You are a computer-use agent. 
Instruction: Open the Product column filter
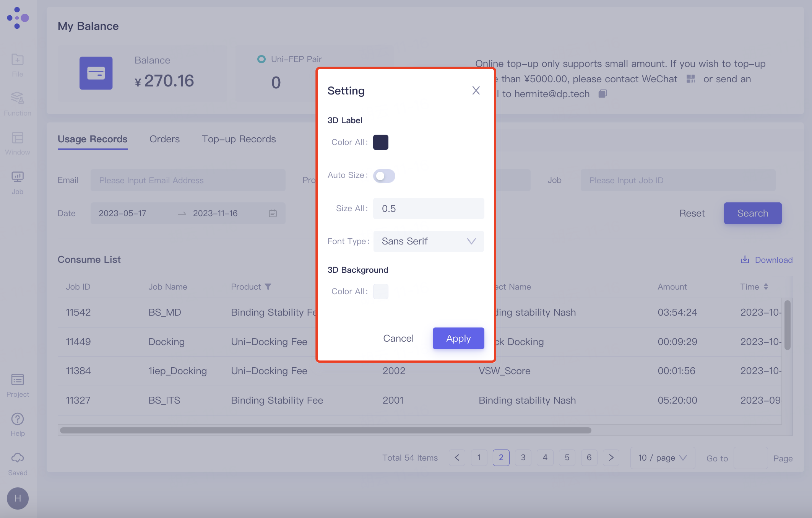(268, 287)
